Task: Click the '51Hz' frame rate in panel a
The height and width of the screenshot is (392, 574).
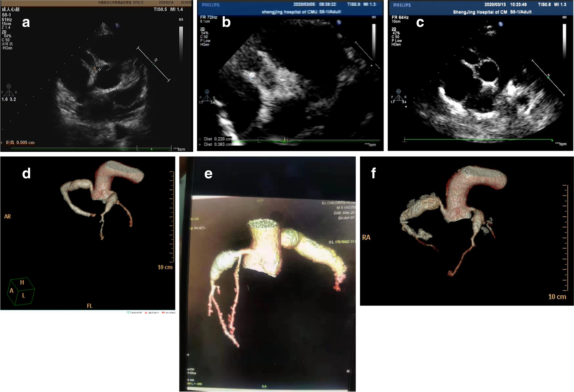Action: [7, 19]
